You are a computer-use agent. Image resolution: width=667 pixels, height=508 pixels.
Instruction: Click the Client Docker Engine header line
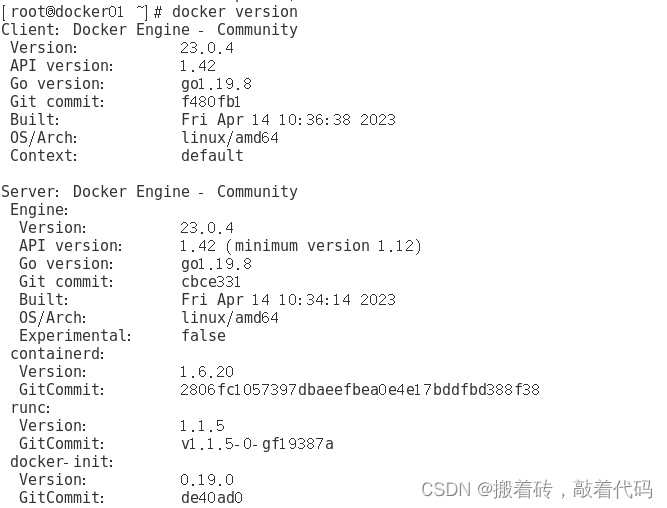pos(149,29)
